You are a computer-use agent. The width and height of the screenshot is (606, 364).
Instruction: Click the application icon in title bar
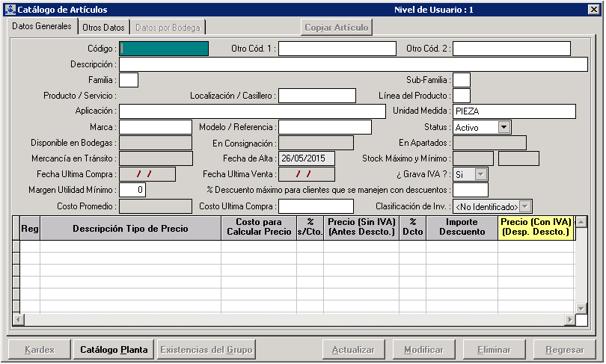pyautogui.click(x=9, y=10)
